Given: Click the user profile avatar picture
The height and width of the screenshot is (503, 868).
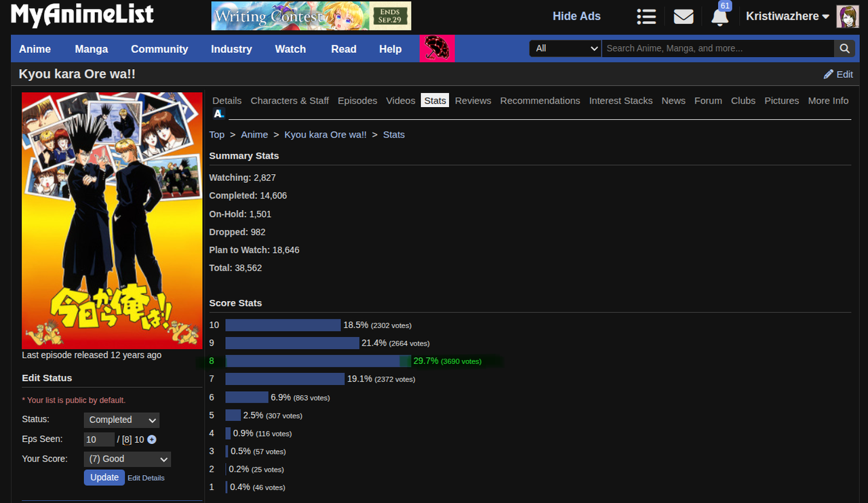Looking at the screenshot, I should tap(848, 16).
